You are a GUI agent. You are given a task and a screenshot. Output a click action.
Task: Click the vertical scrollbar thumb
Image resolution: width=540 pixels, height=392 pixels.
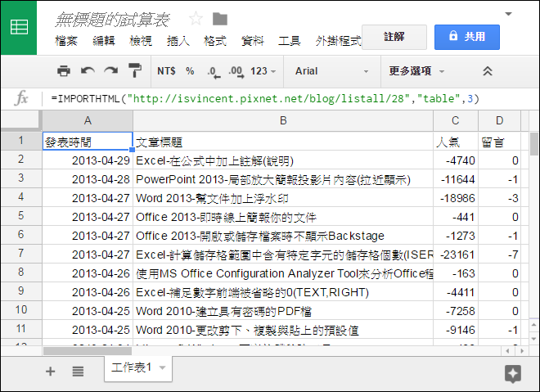(x=533, y=144)
